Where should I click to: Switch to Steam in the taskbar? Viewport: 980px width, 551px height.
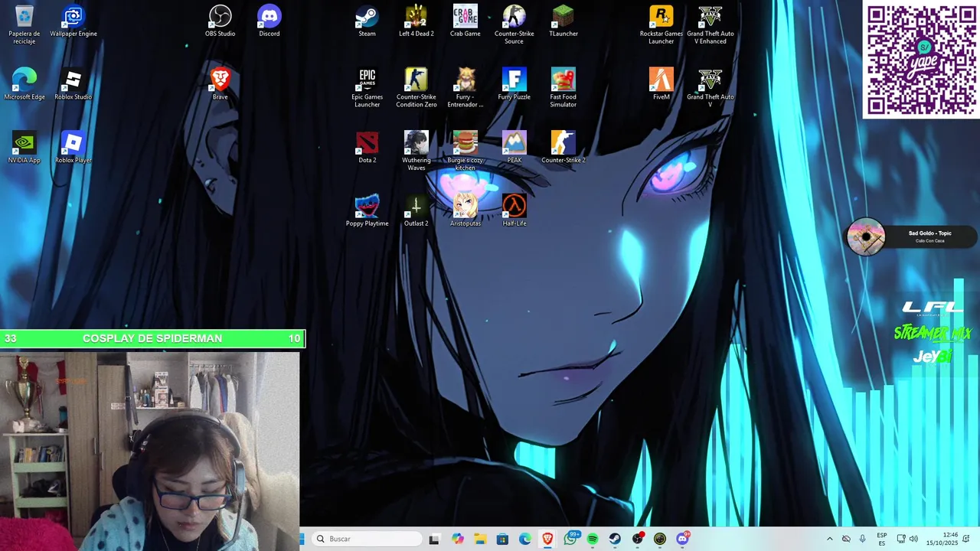click(x=615, y=539)
